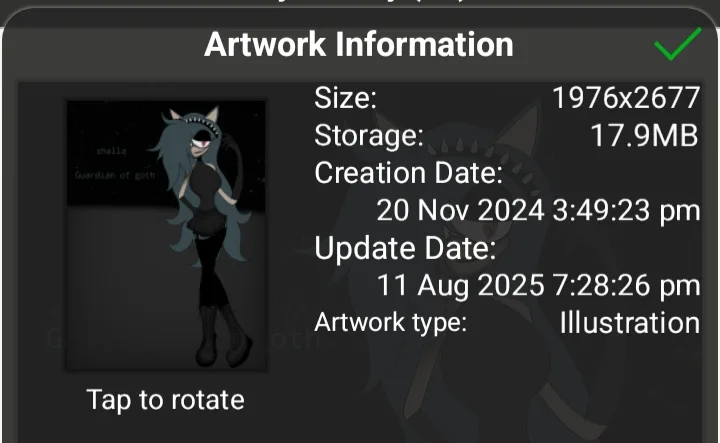This screenshot has width=720, height=443.
Task: Tap the artwork thumbnail to rotate it
Action: tap(166, 236)
